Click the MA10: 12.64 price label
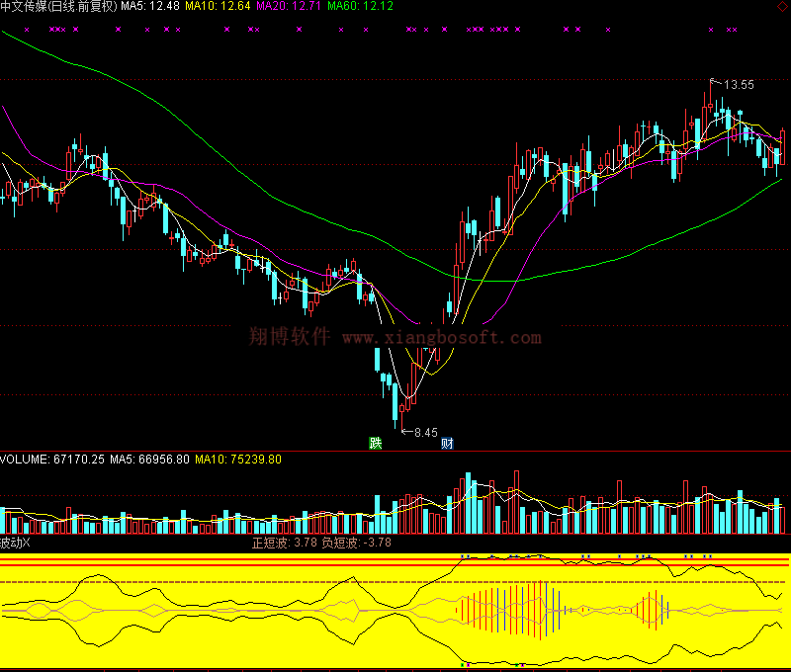This screenshot has width=791, height=672. click(218, 6)
